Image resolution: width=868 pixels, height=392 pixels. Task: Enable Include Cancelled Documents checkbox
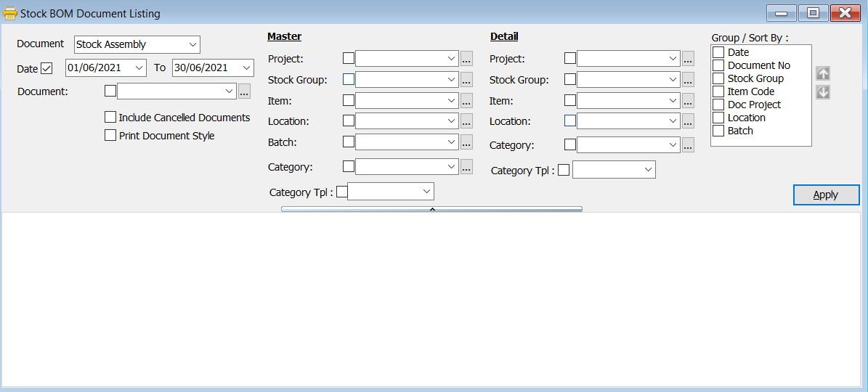pyautogui.click(x=110, y=117)
